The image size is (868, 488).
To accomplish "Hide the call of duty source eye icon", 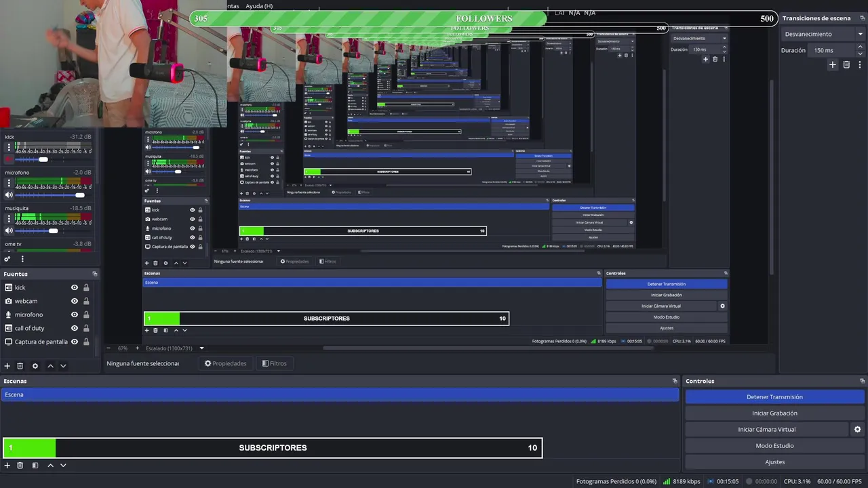I will (x=75, y=328).
